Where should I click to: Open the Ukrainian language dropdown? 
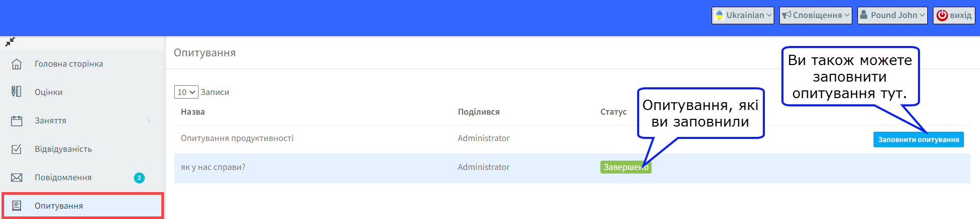tap(743, 15)
